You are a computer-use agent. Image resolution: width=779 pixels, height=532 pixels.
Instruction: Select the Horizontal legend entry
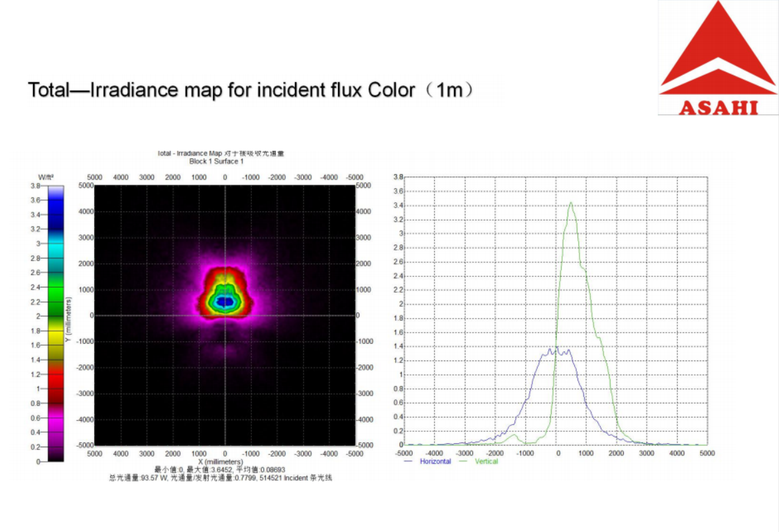(435, 461)
